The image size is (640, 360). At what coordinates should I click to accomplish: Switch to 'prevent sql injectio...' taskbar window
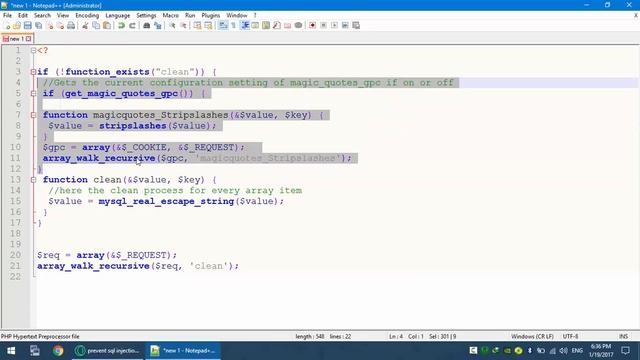coord(108,351)
